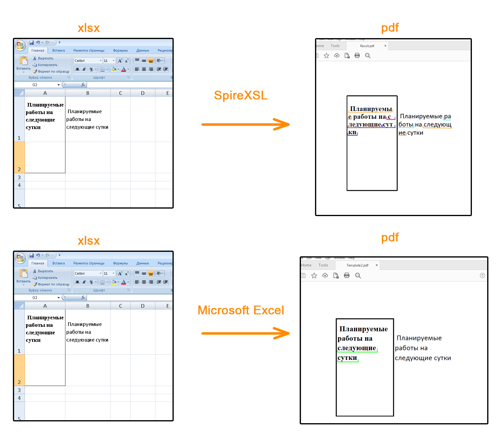Click fill color bucket in bottom Excel

click(x=114, y=282)
